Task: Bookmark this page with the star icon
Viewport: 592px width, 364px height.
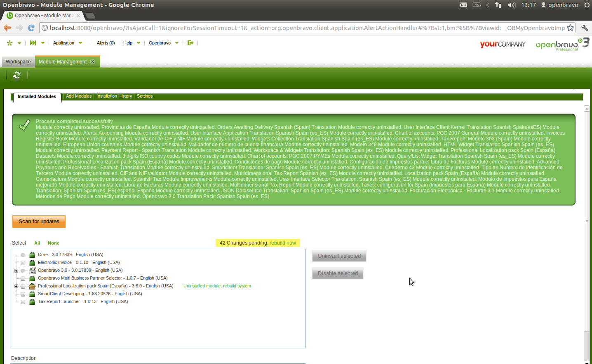Action: coord(570,28)
